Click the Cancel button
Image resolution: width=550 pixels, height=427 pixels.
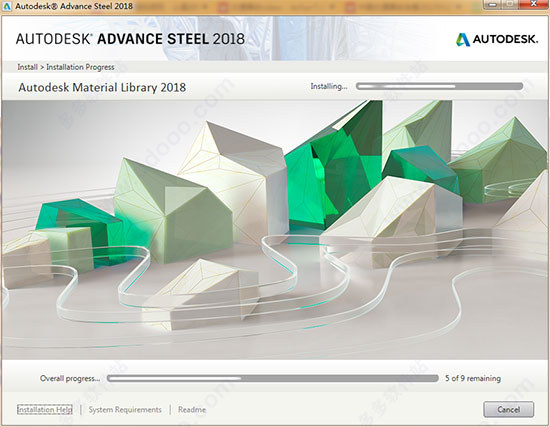tap(509, 409)
